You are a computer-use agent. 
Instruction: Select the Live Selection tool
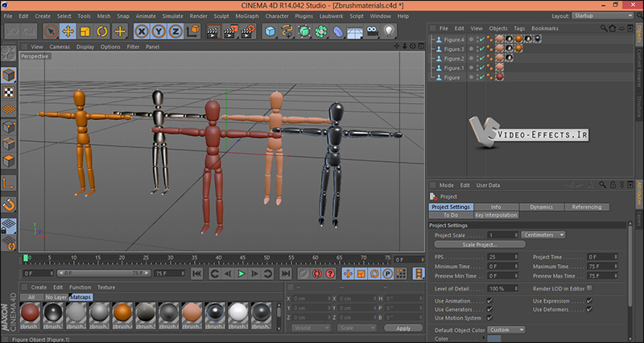[x=51, y=31]
